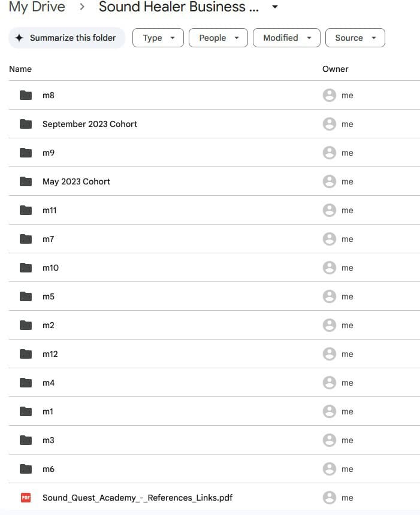This screenshot has height=515, width=420.
Task: Click the m12 folder icon
Action: click(x=25, y=354)
